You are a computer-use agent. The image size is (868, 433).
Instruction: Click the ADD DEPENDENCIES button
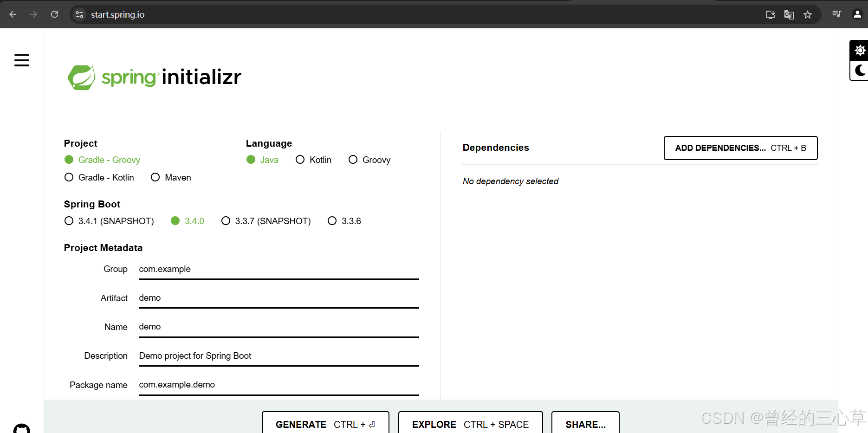coord(740,148)
